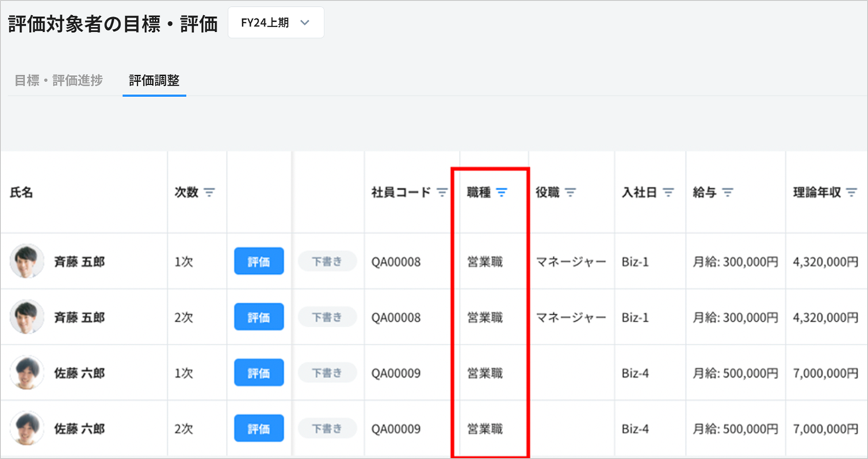
Task: Click the active blue 職種 filter icon
Action: [501, 193]
